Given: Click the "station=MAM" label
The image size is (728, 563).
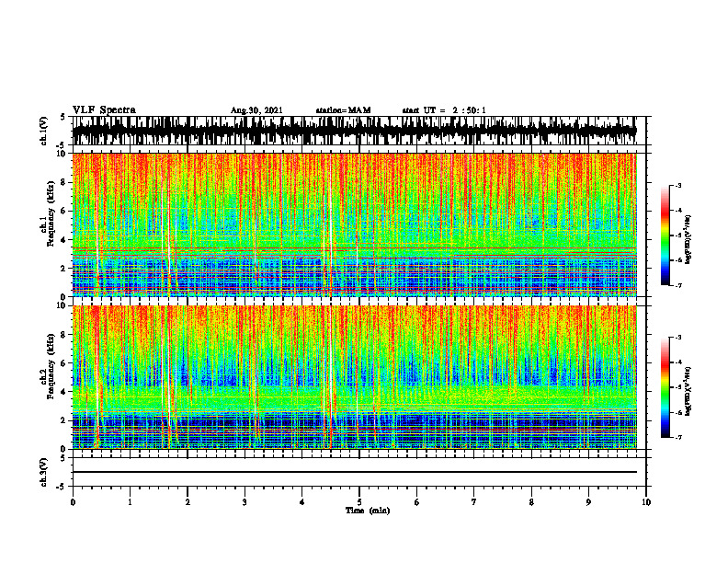Looking at the screenshot, I should 343,110.
